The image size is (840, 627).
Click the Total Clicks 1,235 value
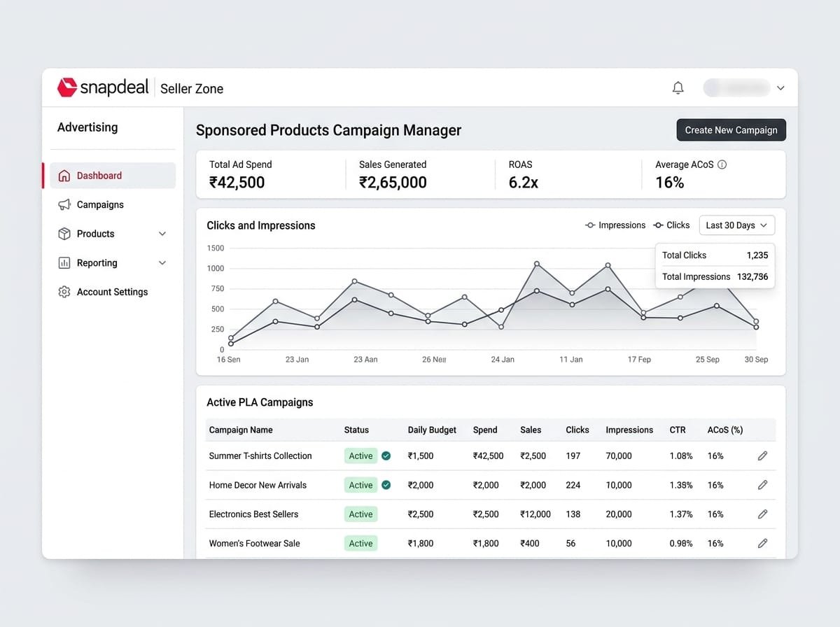point(757,255)
